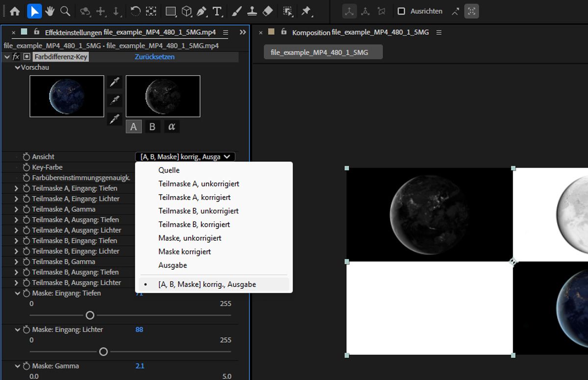Open the Ansicht dropdown
The height and width of the screenshot is (380, 588).
tap(185, 157)
